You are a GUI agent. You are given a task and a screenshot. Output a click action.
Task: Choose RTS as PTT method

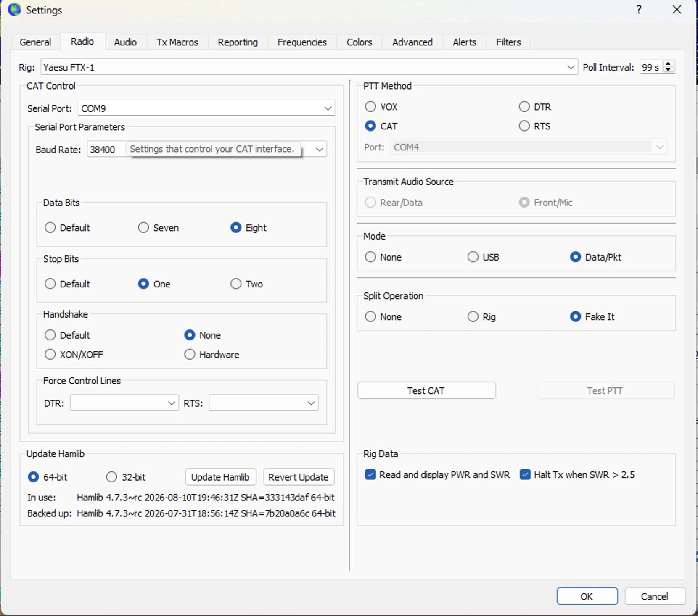pos(534,126)
